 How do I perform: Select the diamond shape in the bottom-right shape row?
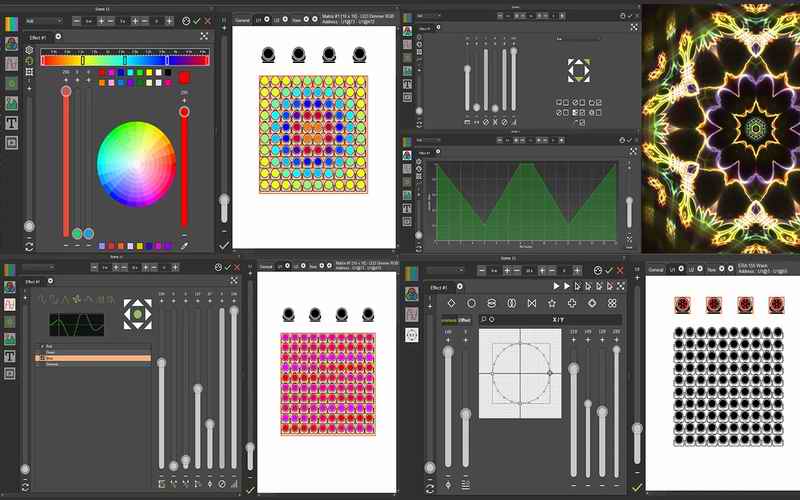pos(450,303)
